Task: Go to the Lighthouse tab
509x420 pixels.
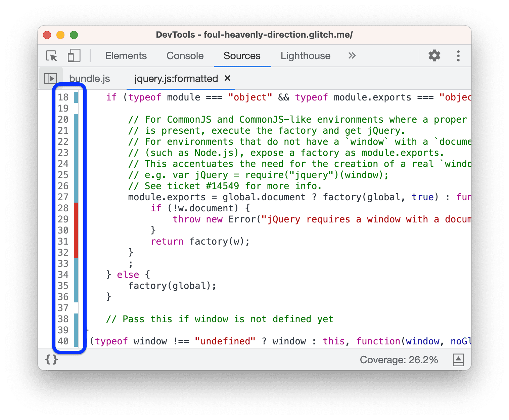Action: pos(305,56)
